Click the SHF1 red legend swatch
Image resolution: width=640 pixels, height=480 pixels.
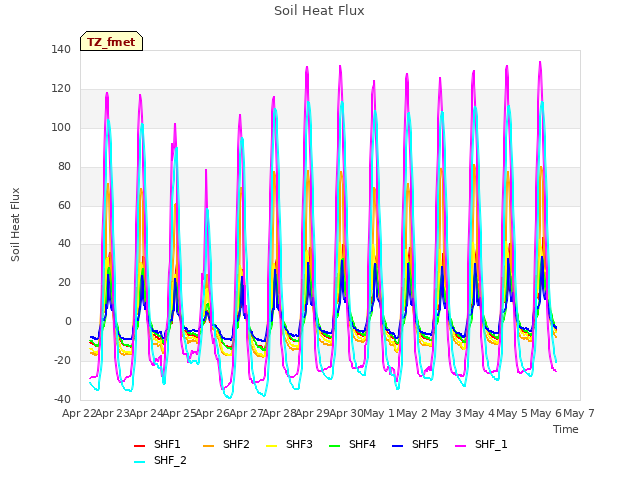(140, 446)
